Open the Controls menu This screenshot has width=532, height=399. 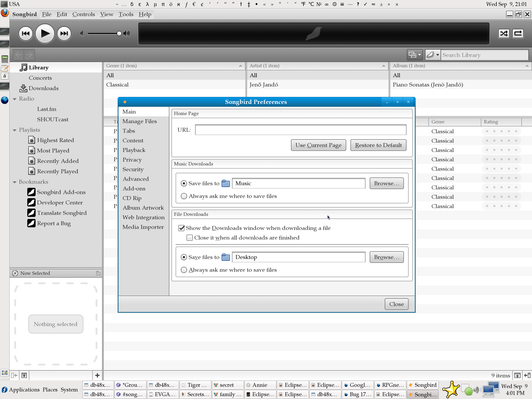click(x=84, y=14)
